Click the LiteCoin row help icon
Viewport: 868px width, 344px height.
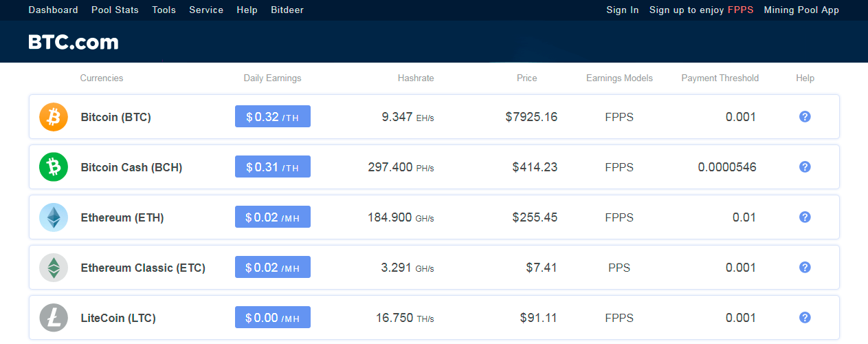pos(805,317)
